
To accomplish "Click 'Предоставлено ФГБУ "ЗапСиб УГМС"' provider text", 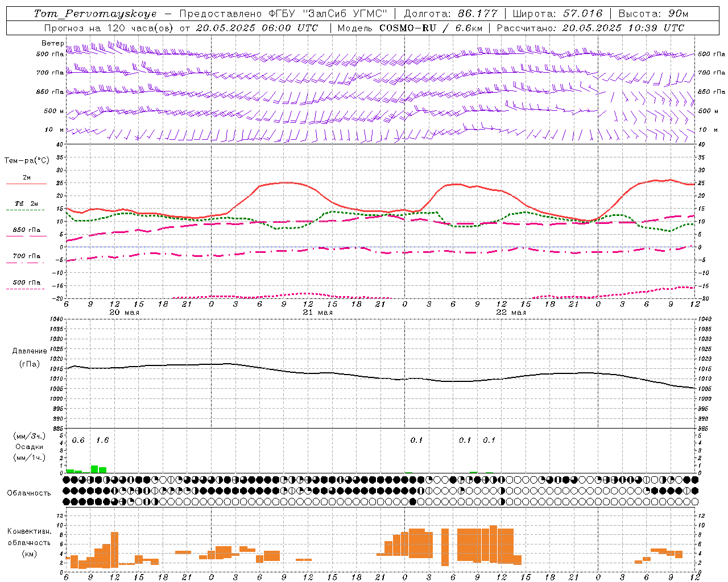I will (x=283, y=14).
